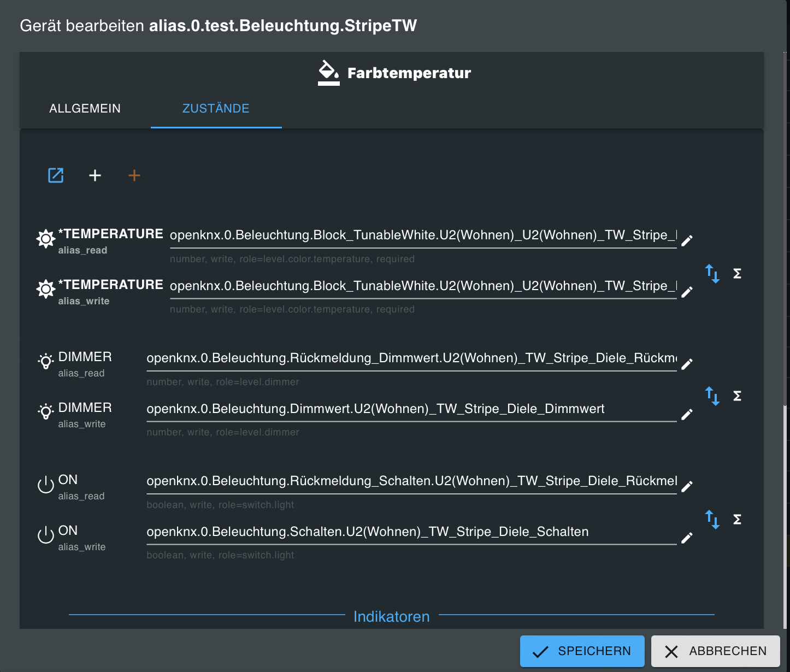Edit ON alias_write state ID pencil

coord(687,538)
